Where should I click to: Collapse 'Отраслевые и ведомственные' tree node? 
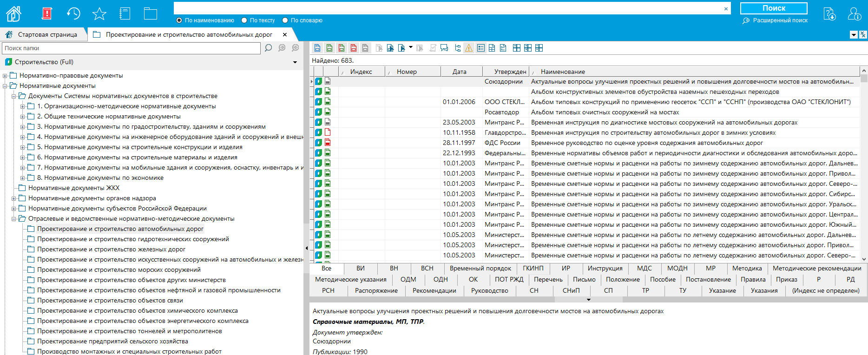coord(14,219)
